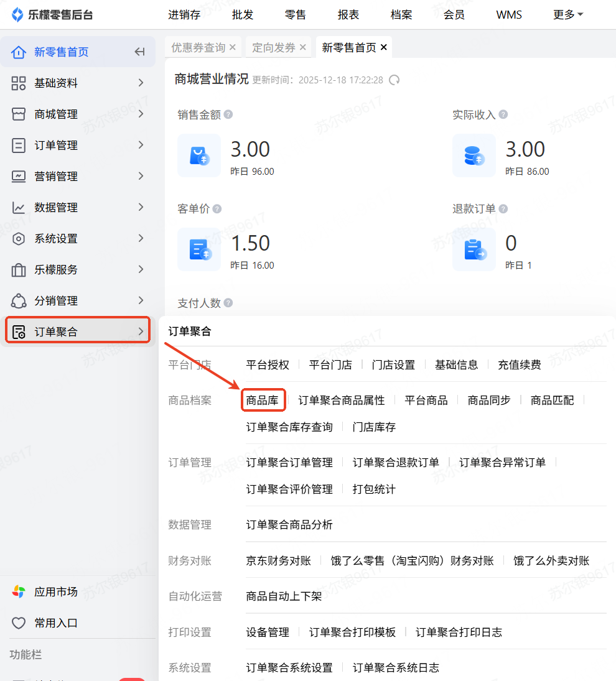Open 打包统计 link
The height and width of the screenshot is (681, 616).
coord(374,489)
